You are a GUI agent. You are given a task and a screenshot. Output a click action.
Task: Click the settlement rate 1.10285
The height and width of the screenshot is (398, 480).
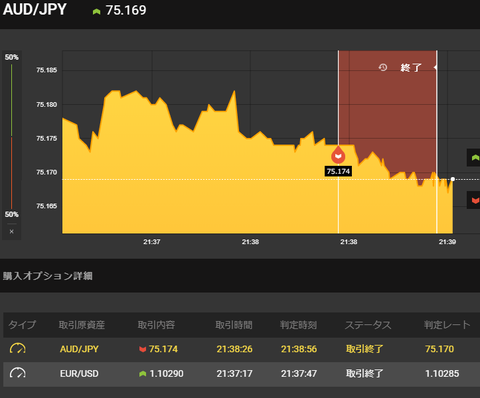pyautogui.click(x=442, y=374)
